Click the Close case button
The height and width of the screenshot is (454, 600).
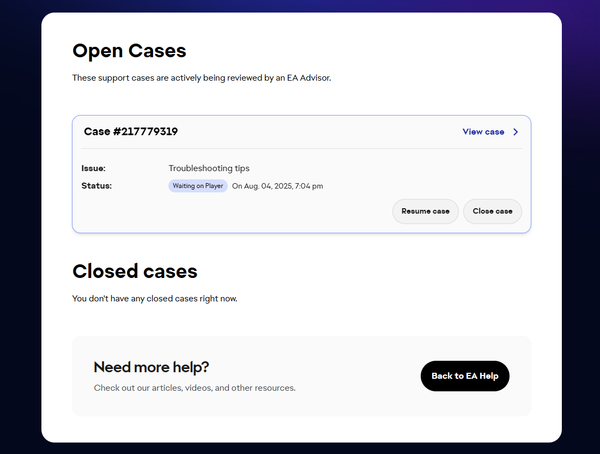[492, 211]
